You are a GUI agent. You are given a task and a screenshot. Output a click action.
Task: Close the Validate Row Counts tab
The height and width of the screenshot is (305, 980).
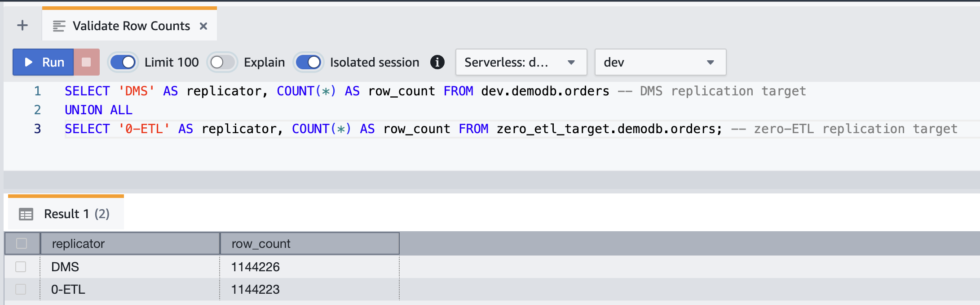pos(203,26)
